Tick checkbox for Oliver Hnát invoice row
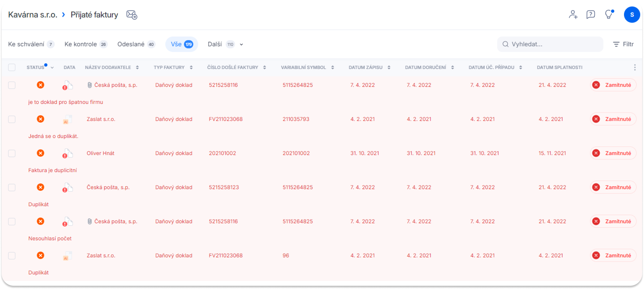Image resolution: width=644 pixels, height=289 pixels. 12,153
